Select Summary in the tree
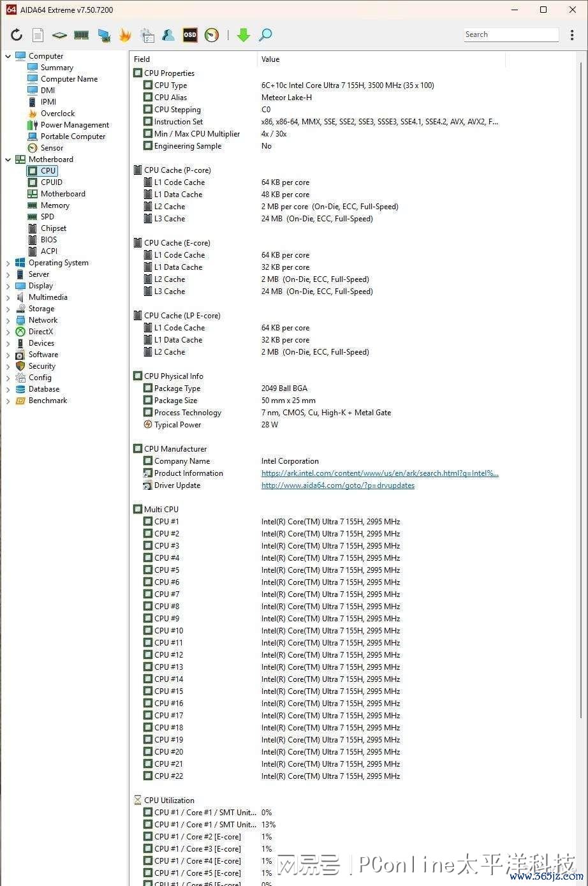588x886 pixels. 57,68
